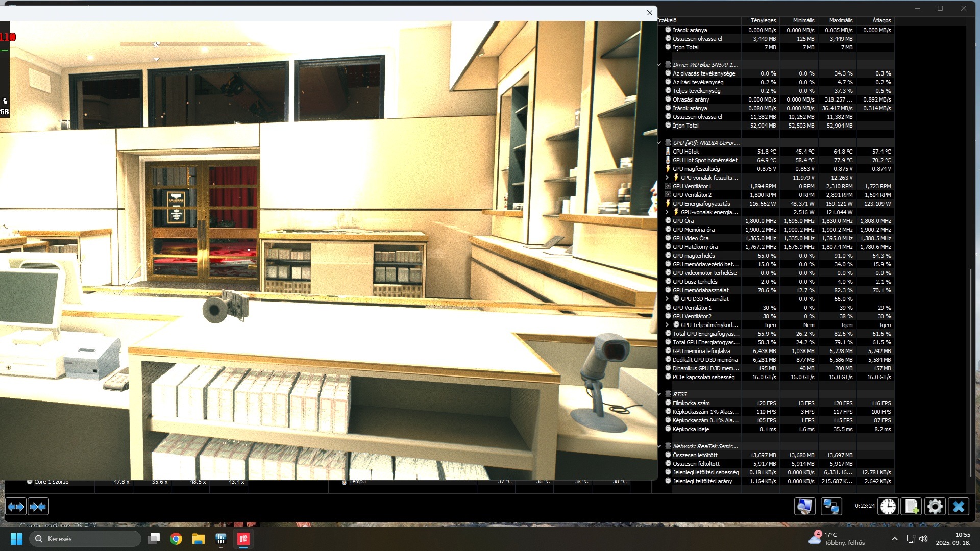The height and width of the screenshot is (551, 980).
Task: Expand the GPU vonalak feszültség row
Action: click(667, 178)
